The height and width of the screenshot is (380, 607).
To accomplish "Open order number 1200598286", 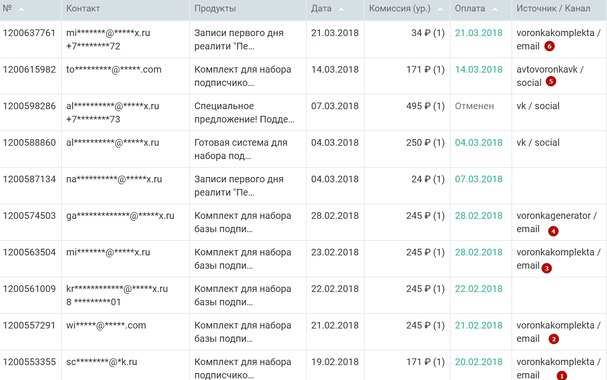I will [x=29, y=106].
